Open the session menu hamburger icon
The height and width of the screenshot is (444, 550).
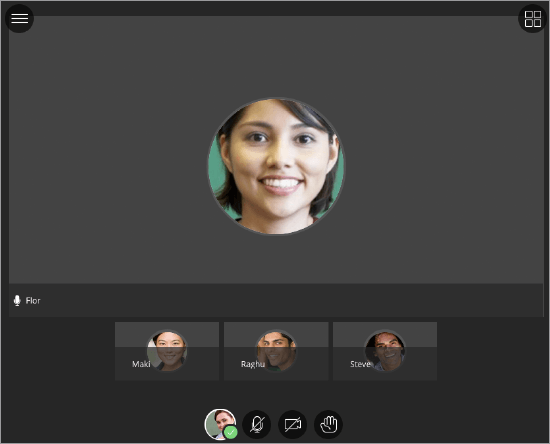click(x=19, y=19)
